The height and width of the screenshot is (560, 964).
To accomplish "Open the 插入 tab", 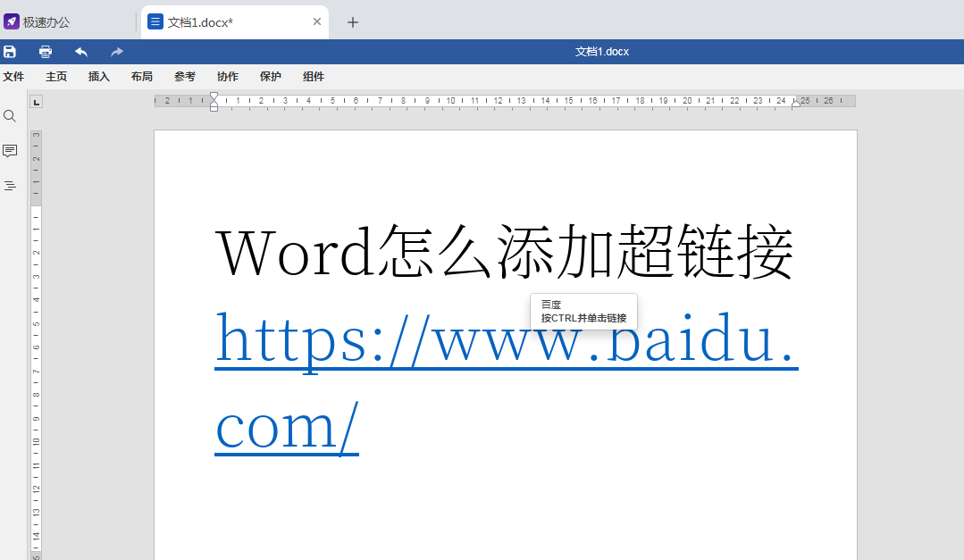I will (99, 76).
